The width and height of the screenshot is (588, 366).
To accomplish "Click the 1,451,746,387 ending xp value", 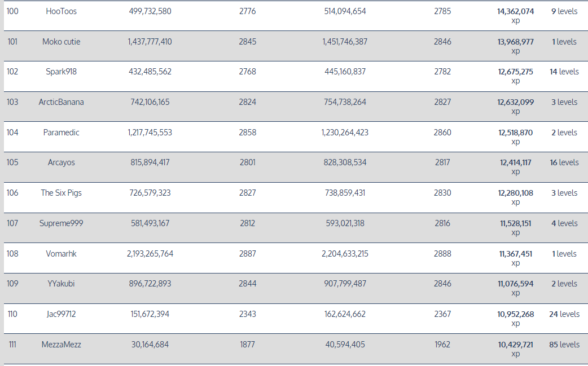I will point(345,42).
